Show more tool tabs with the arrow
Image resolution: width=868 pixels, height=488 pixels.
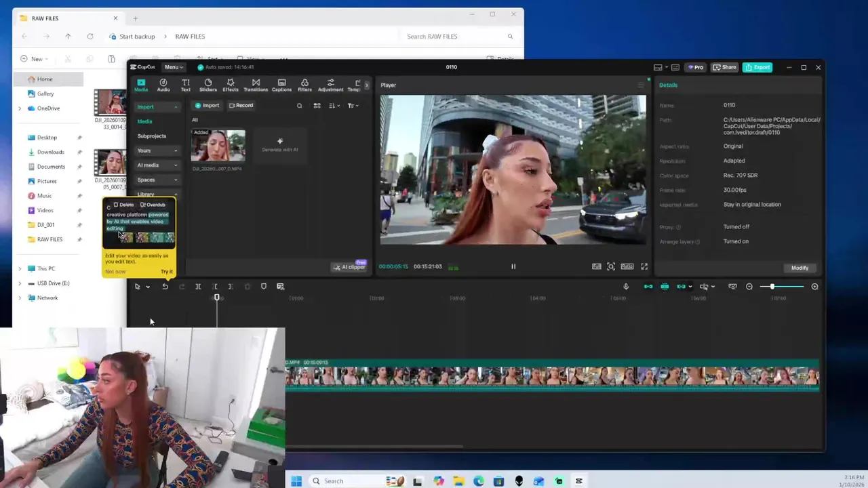367,85
